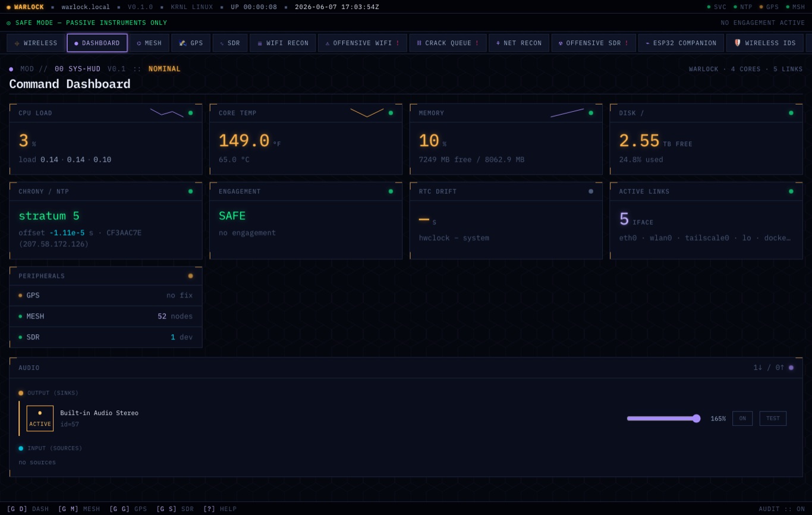812x515 pixels.
Task: Click the stratum 5 NTP value
Action: (49, 216)
